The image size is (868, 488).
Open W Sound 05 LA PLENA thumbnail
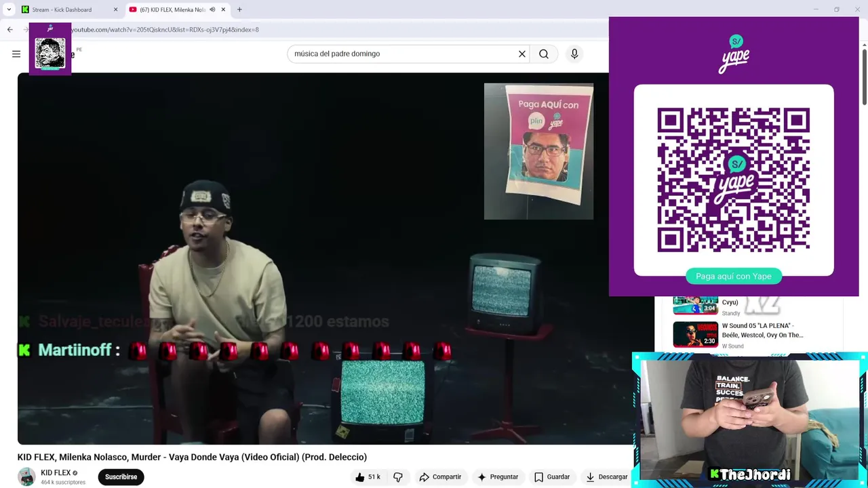click(x=695, y=334)
